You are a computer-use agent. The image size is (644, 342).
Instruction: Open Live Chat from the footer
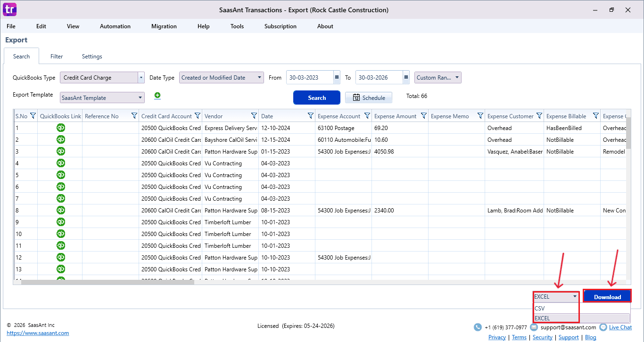pos(620,327)
